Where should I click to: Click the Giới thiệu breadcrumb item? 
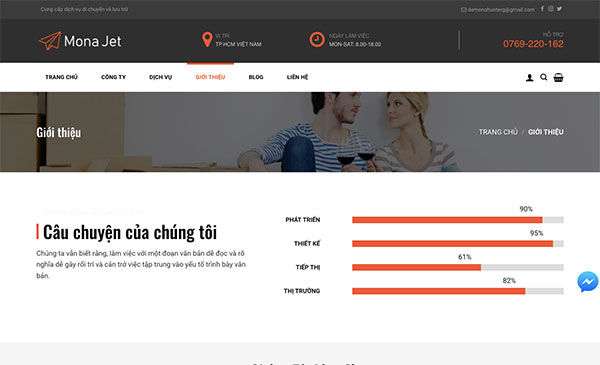tap(546, 132)
